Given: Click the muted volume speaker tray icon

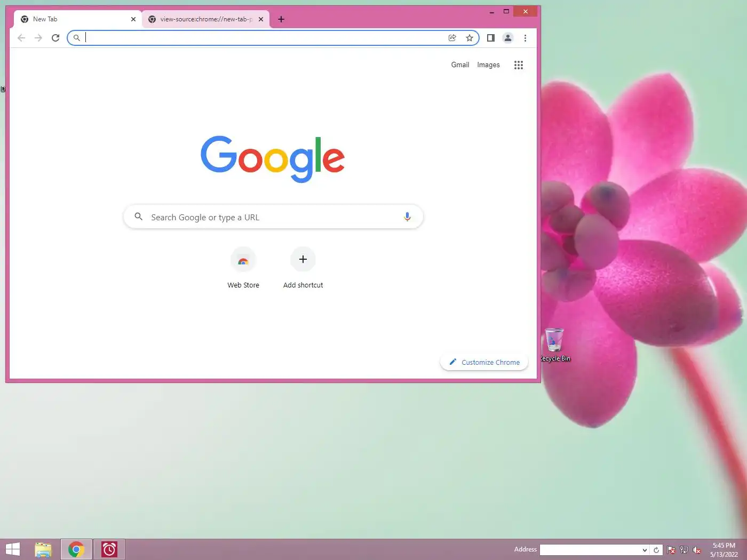Looking at the screenshot, I should [x=697, y=550].
